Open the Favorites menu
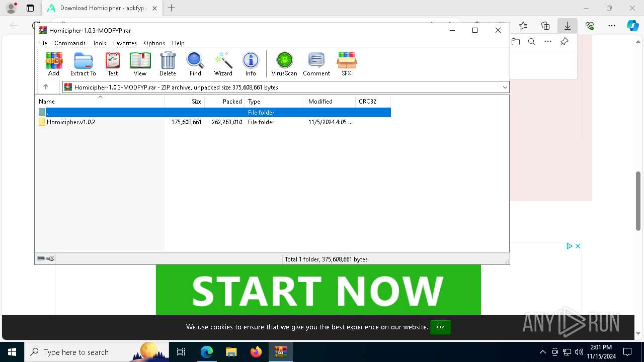This screenshot has width=644, height=362. tap(125, 43)
